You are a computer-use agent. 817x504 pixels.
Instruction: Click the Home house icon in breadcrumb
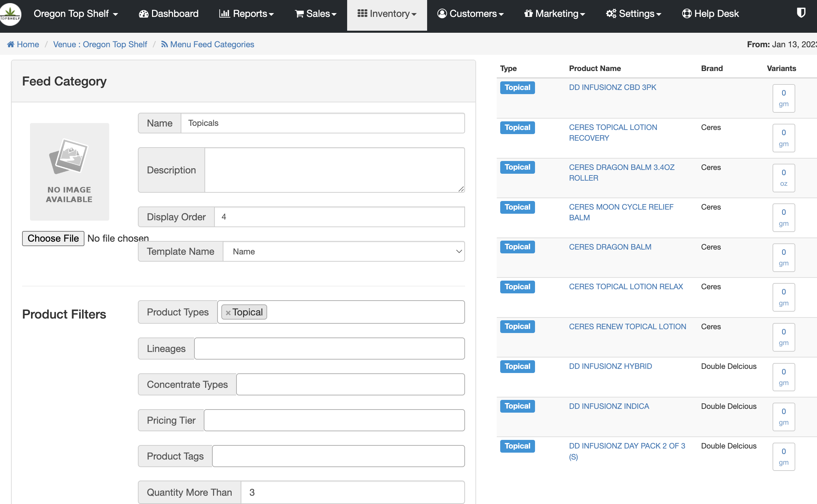(x=11, y=44)
